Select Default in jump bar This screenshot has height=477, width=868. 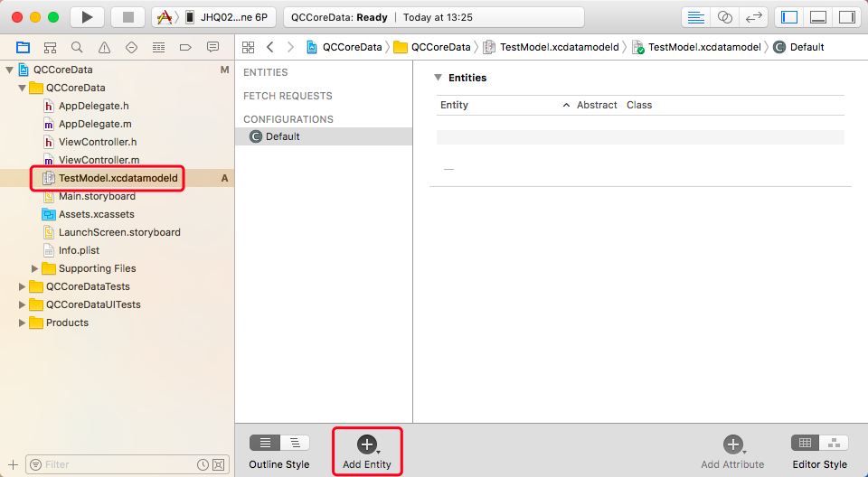[798, 47]
